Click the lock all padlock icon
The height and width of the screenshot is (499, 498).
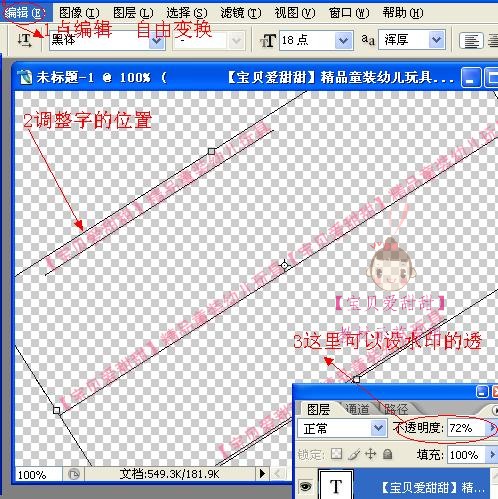387,454
